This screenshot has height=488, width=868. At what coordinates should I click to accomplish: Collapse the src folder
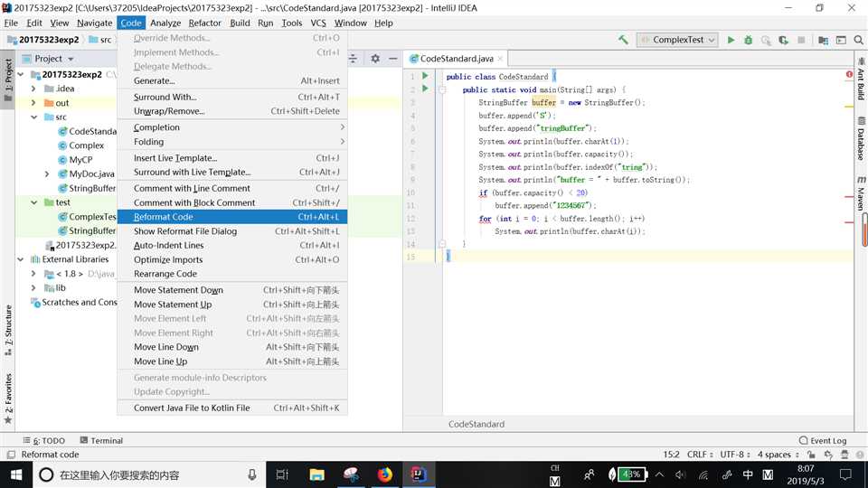click(33, 117)
